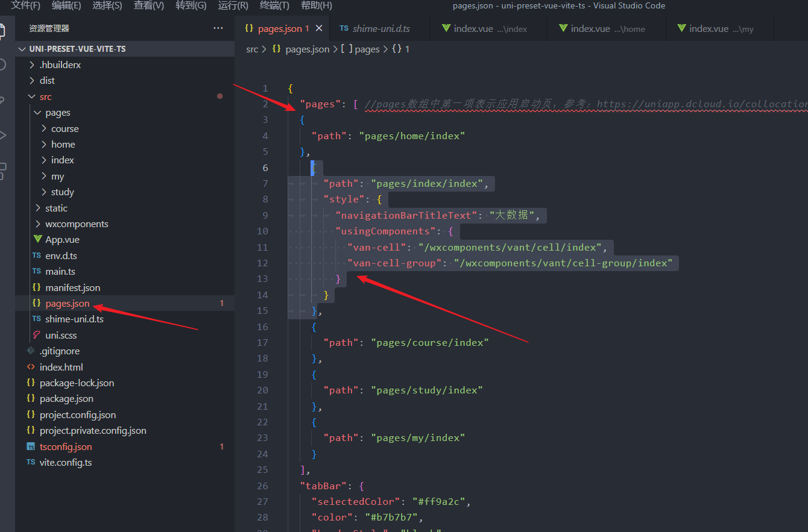Switch to index.vue ...\my tab
The width and height of the screenshot is (808, 532).
click(720, 28)
